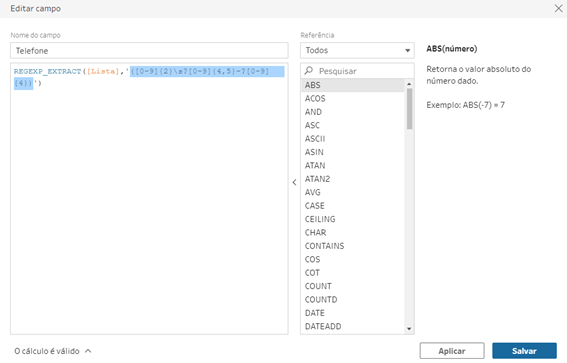This screenshot has height=363, width=567.
Task: Click the Aplicar button
Action: [452, 351]
